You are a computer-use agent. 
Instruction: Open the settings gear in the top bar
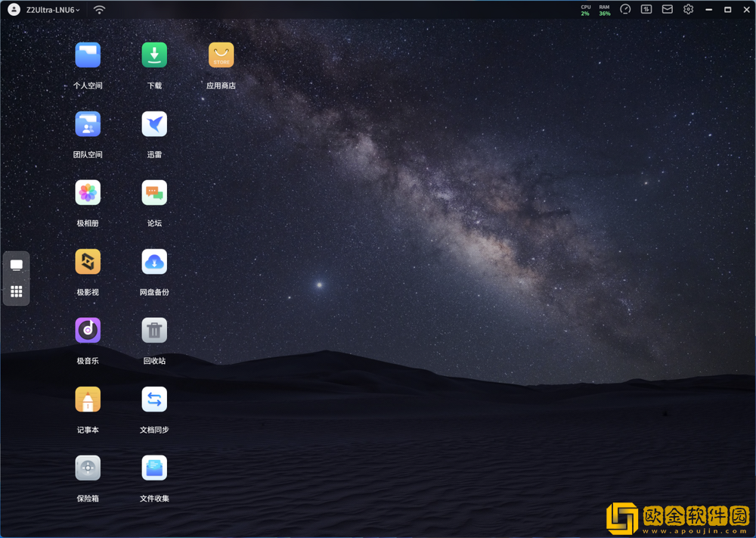(688, 10)
